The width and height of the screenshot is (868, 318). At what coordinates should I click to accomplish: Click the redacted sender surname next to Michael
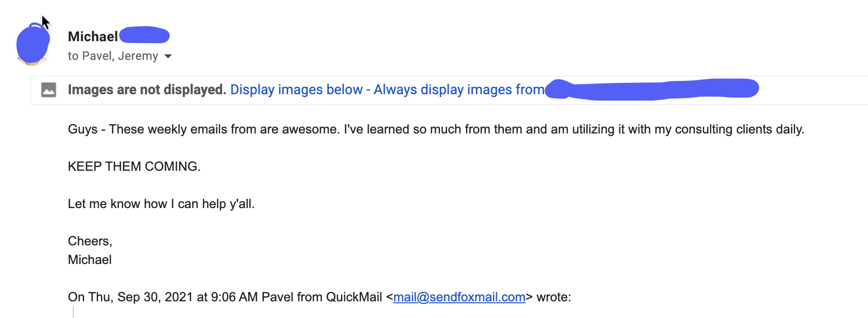[x=145, y=36]
